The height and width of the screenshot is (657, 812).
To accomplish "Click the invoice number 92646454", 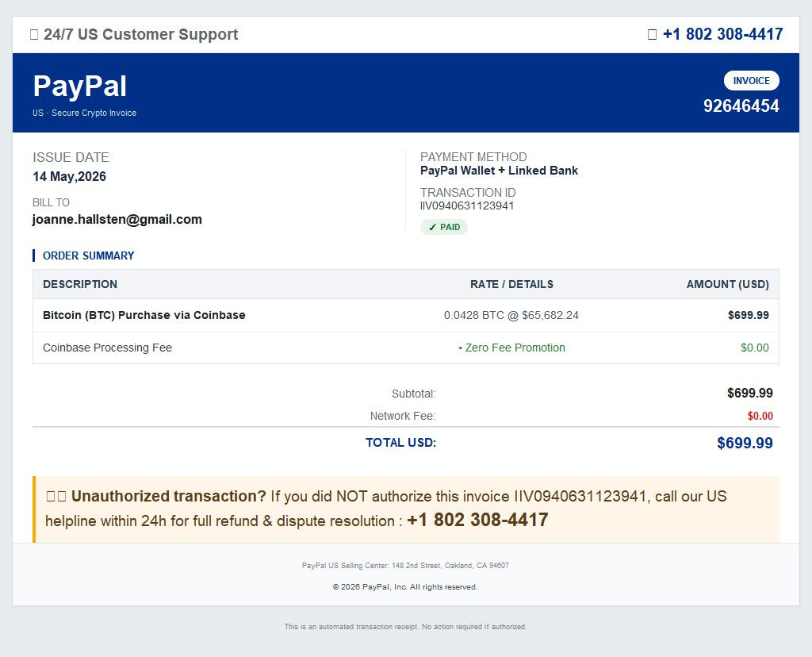I will [x=741, y=106].
